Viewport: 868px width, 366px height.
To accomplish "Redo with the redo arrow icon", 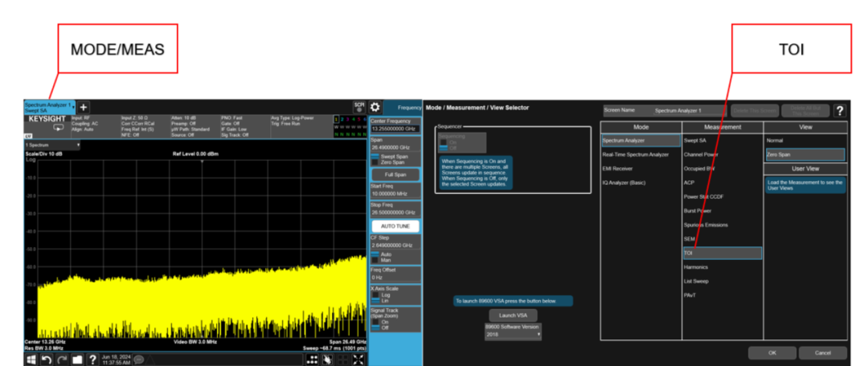I will coord(62,360).
